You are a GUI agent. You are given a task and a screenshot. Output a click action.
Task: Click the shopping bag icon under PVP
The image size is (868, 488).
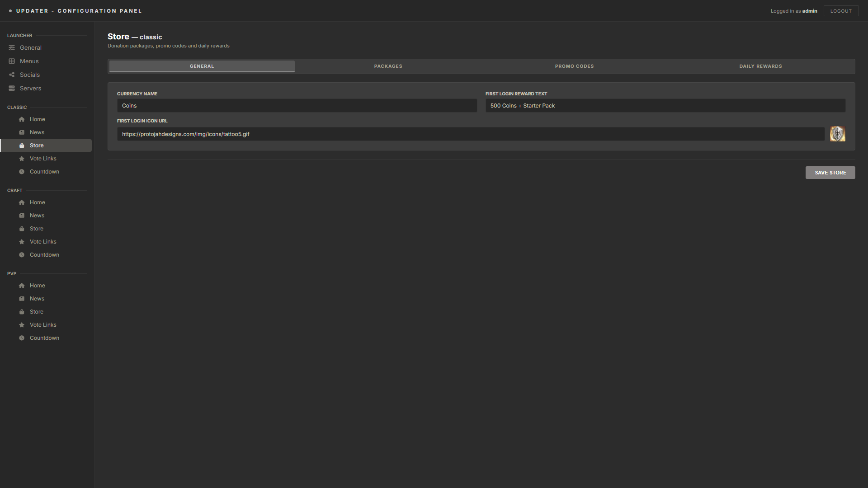click(x=22, y=312)
